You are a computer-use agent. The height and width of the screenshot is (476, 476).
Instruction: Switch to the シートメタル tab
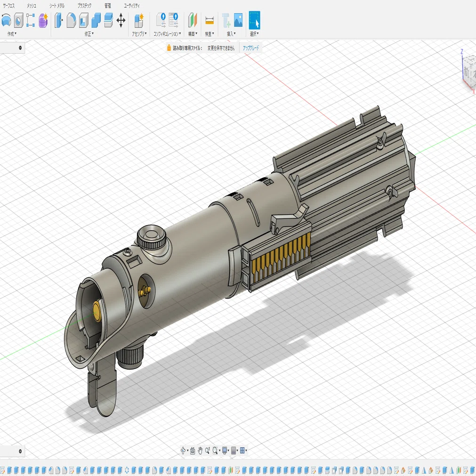coord(57,6)
